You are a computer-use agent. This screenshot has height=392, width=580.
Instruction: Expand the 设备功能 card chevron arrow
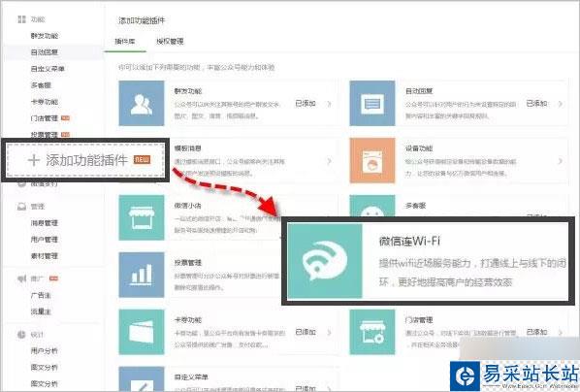point(560,161)
